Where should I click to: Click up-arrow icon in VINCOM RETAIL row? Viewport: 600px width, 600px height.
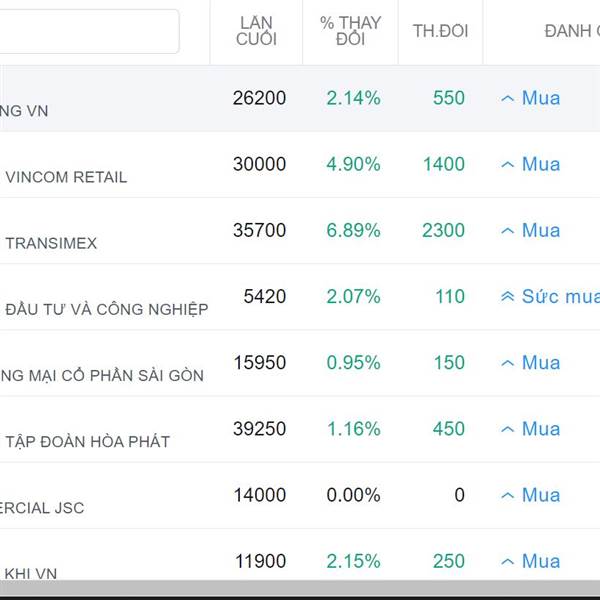point(507,165)
